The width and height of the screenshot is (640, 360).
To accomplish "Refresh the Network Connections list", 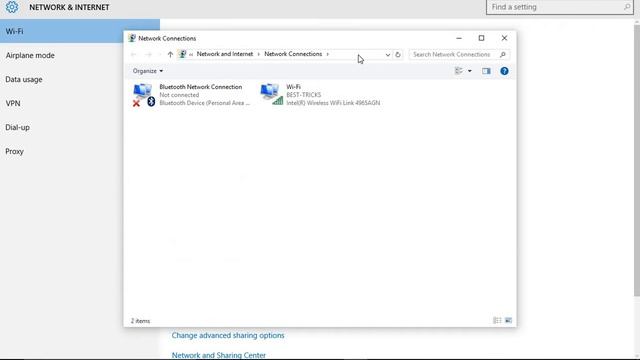I will click(398, 54).
